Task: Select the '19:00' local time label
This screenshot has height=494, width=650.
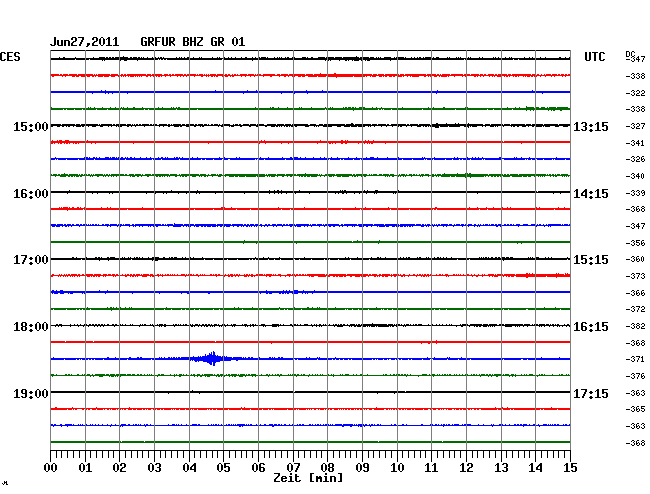Action: coord(31,393)
